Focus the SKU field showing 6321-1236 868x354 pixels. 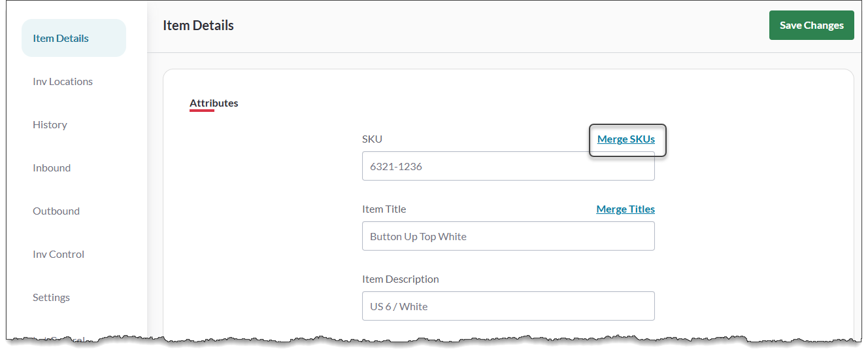(508, 167)
